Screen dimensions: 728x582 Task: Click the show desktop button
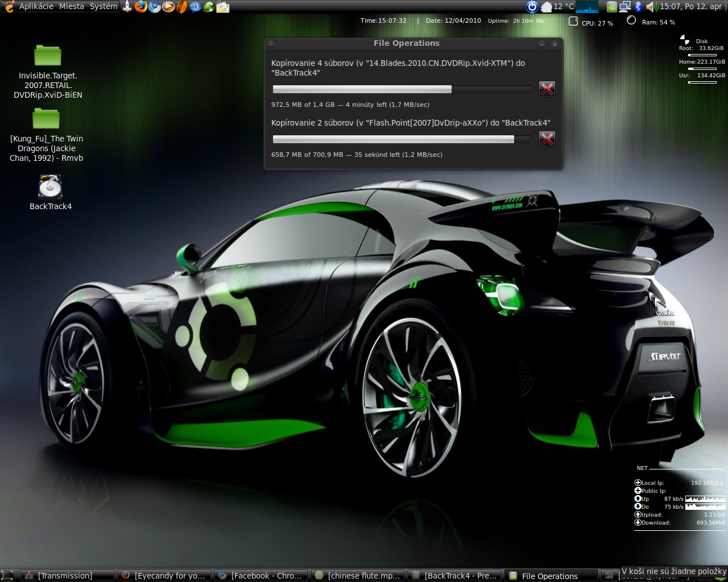click(x=7, y=576)
